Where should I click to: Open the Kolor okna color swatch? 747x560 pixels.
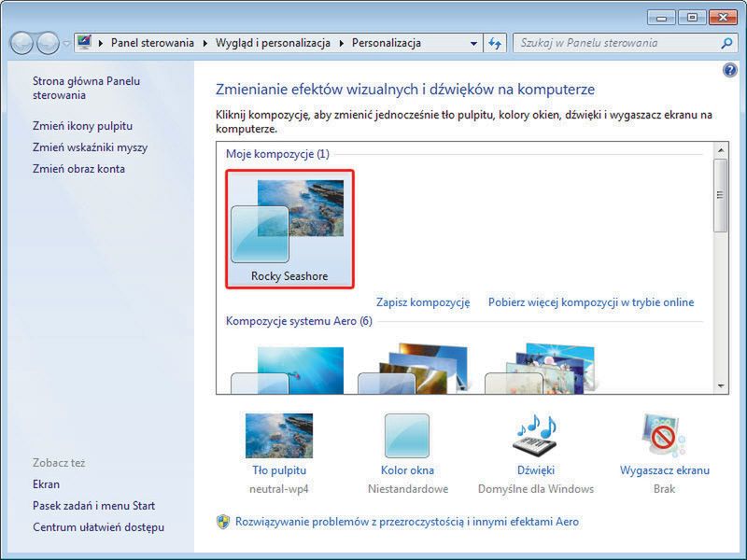(407, 436)
